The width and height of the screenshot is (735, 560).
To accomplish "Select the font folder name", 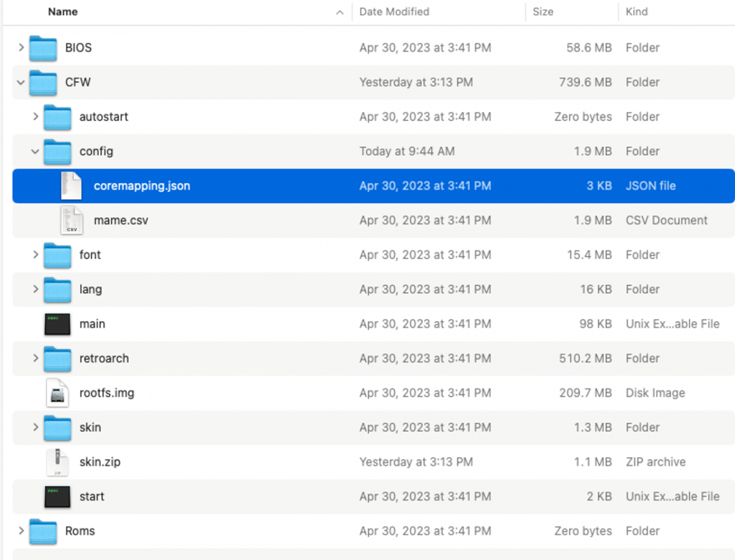I will (x=90, y=254).
